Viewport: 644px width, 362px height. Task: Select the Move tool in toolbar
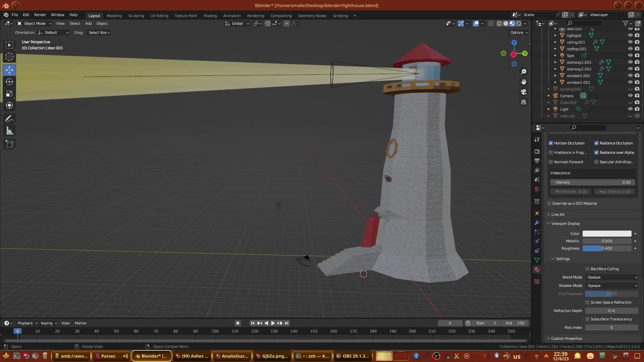(9, 70)
